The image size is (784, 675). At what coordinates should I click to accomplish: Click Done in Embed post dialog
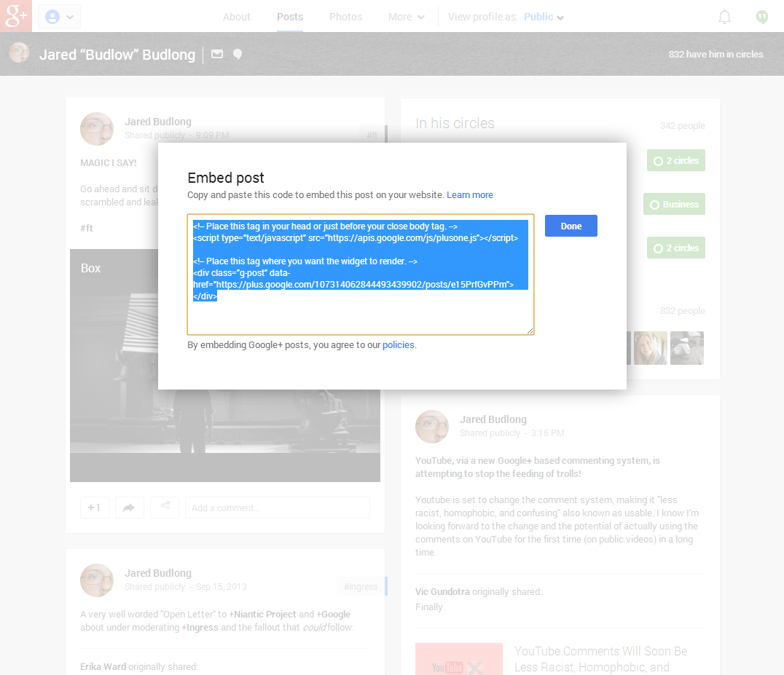coord(571,226)
